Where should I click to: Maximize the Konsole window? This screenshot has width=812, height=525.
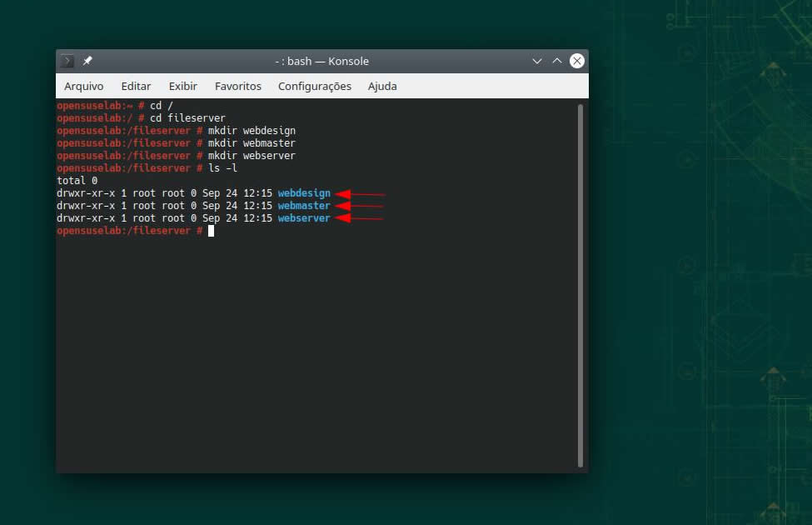[x=557, y=61]
